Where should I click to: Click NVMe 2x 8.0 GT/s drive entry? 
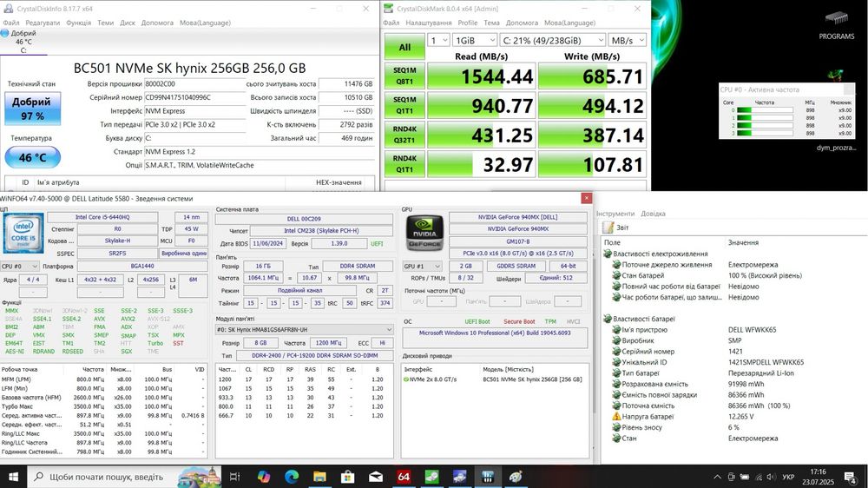click(x=496, y=379)
